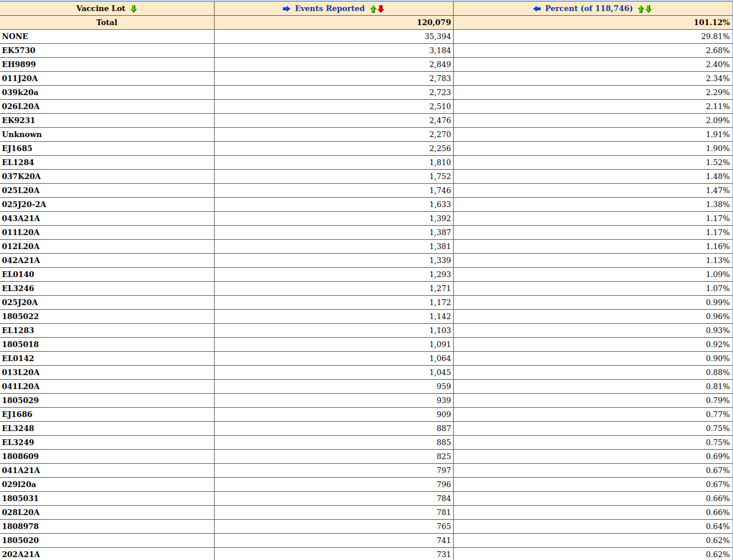The width and height of the screenshot is (733, 560).
Task: Sort Events Reported descending with red down arrow
Action: coord(381,9)
